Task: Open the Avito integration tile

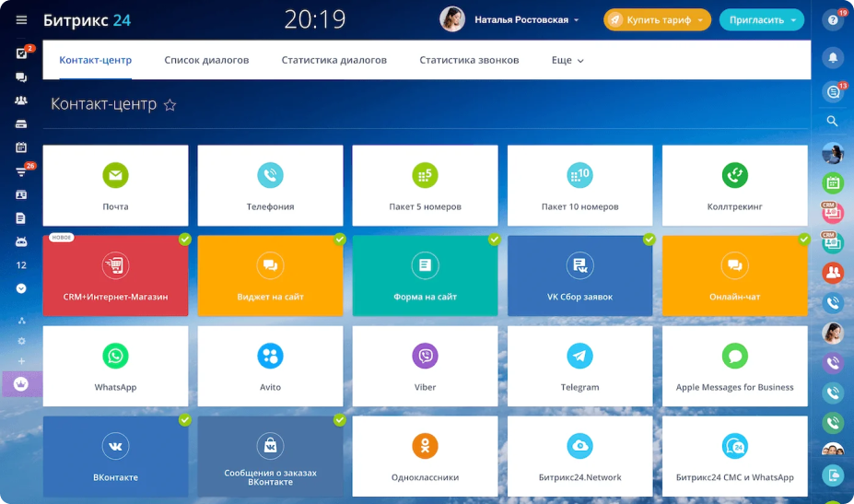Action: tap(270, 366)
